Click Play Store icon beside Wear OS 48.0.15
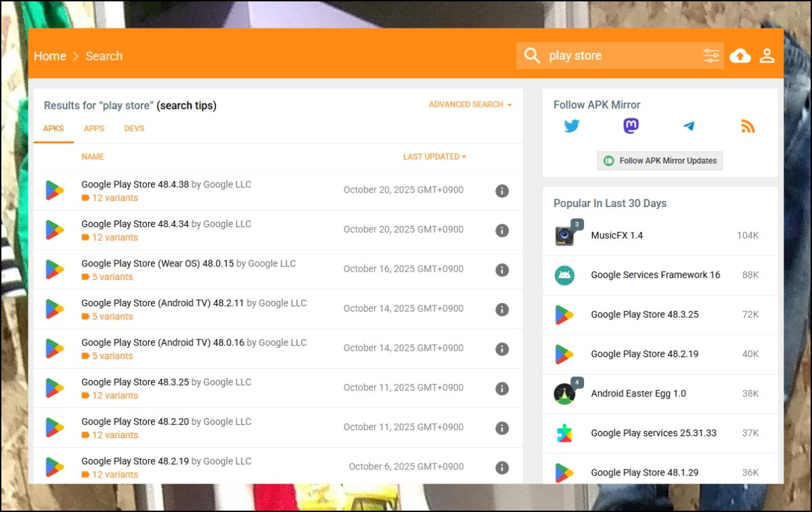This screenshot has height=512, width=812. tap(54, 270)
